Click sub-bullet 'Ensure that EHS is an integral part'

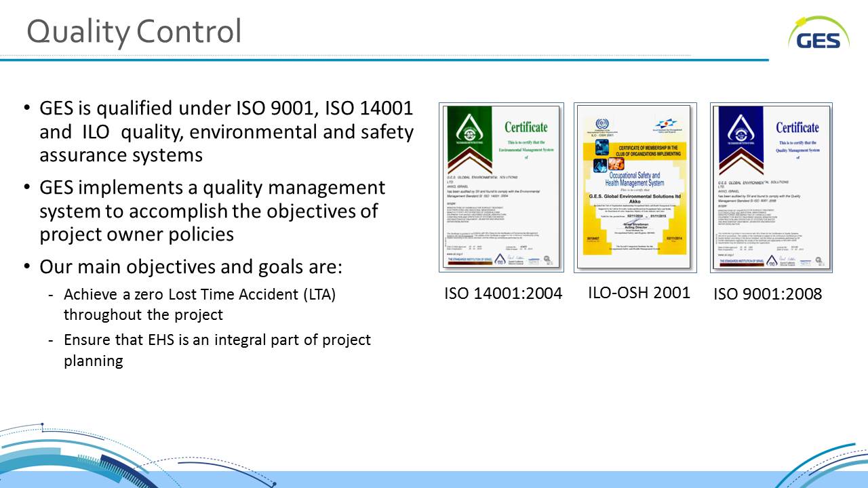click(x=210, y=350)
